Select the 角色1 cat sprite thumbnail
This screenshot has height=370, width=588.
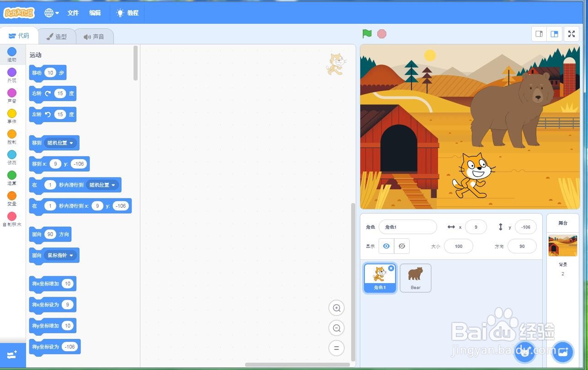click(x=380, y=278)
